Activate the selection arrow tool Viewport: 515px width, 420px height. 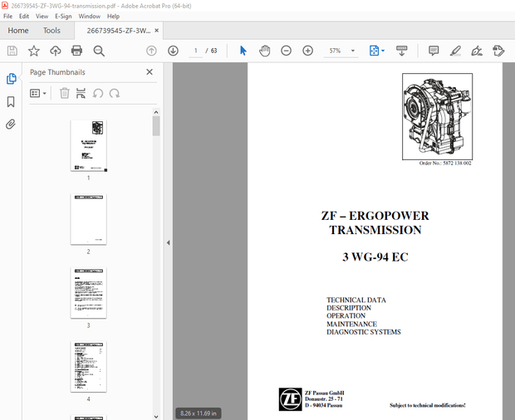pos(243,51)
